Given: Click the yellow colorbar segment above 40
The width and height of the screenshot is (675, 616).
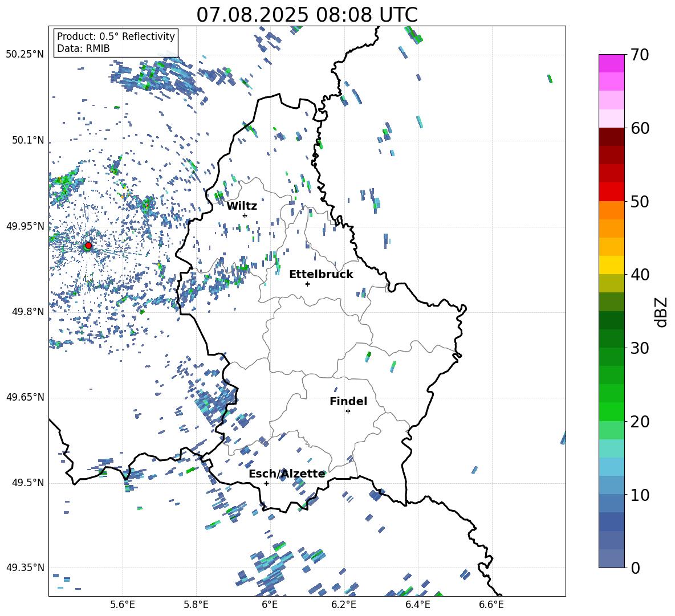Looking at the screenshot, I should pos(611,264).
